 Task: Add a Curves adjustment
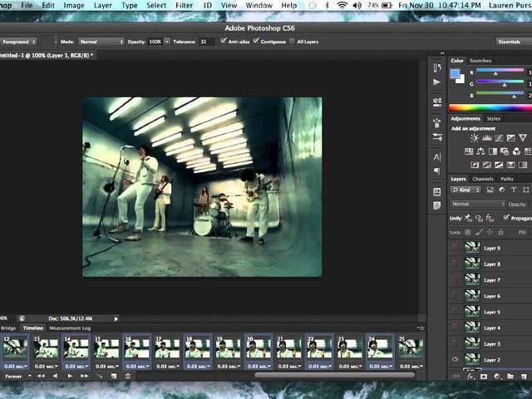click(x=499, y=138)
